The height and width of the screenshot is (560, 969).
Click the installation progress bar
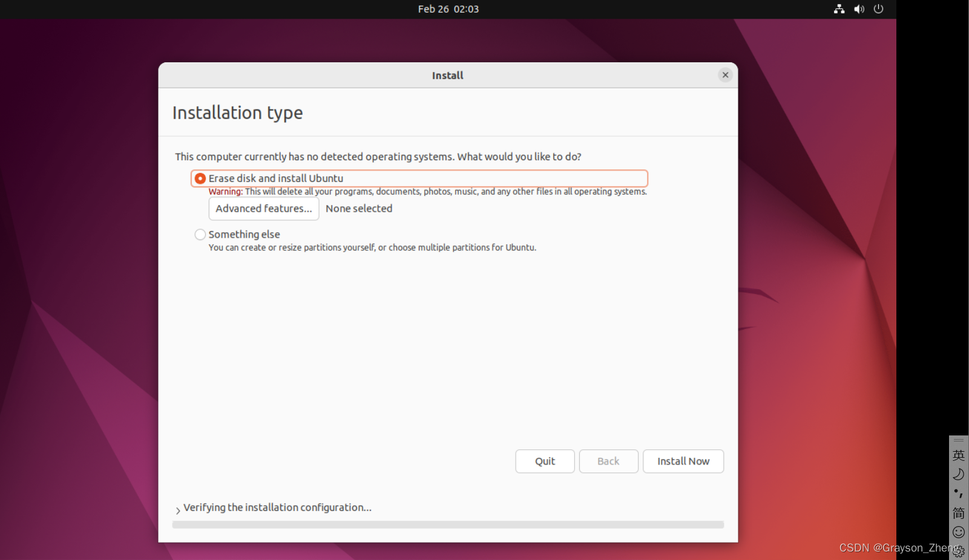[448, 525]
